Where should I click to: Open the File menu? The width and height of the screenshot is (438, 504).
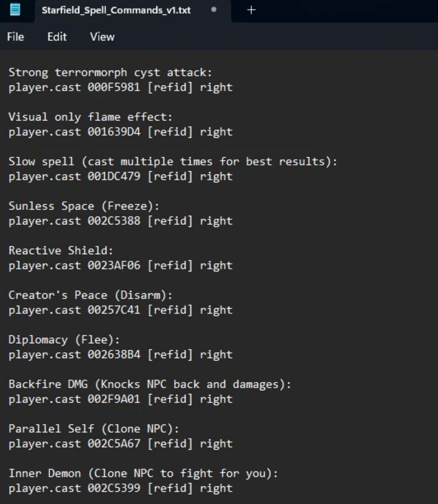click(15, 37)
